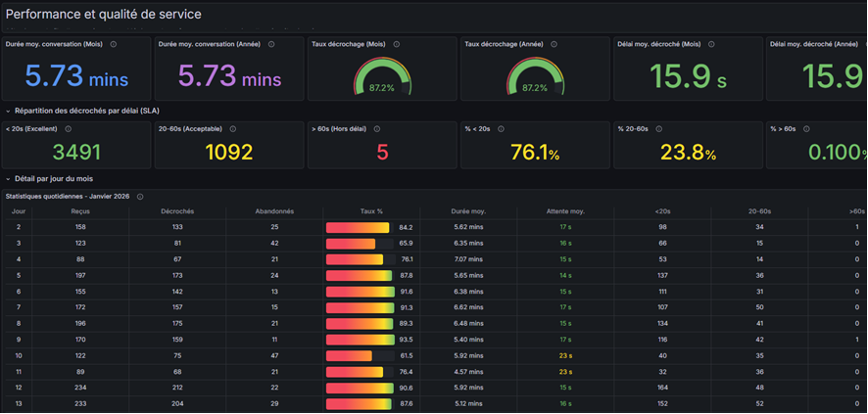Click the Taux % column header

click(x=371, y=211)
